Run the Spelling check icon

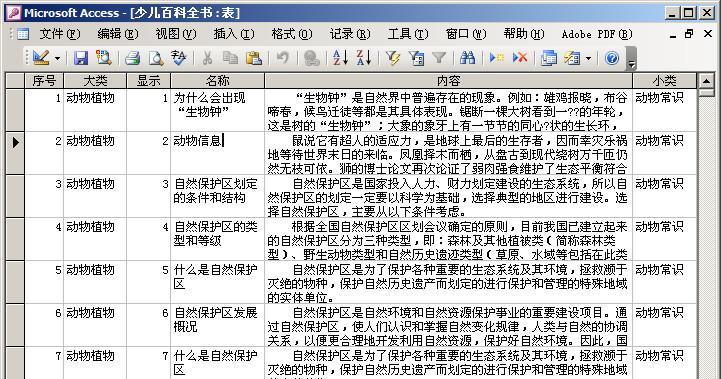179,58
